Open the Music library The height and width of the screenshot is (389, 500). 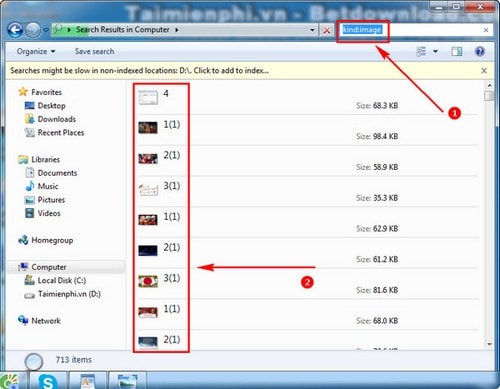pos(48,186)
